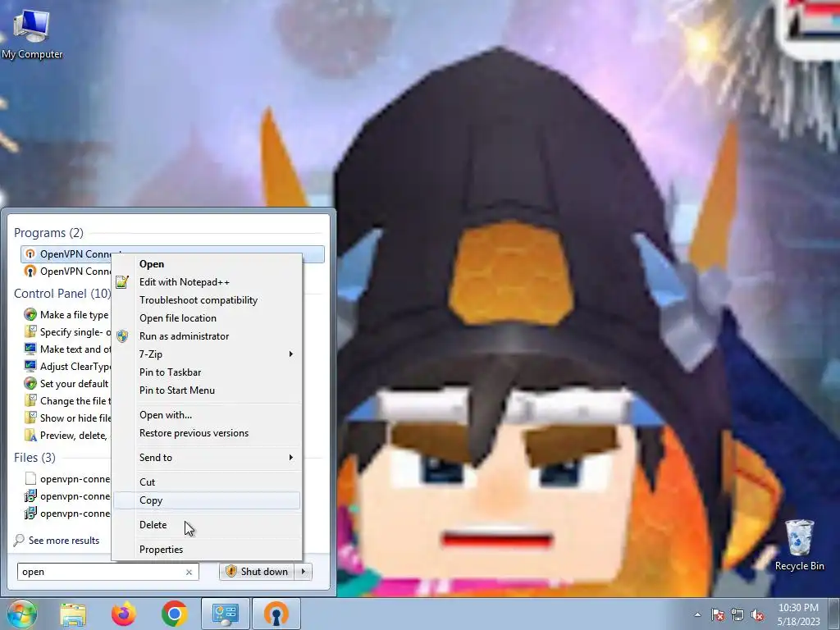Screen dimensions: 840x630
Task: Choose Copy from the context menu
Action: 206,500
